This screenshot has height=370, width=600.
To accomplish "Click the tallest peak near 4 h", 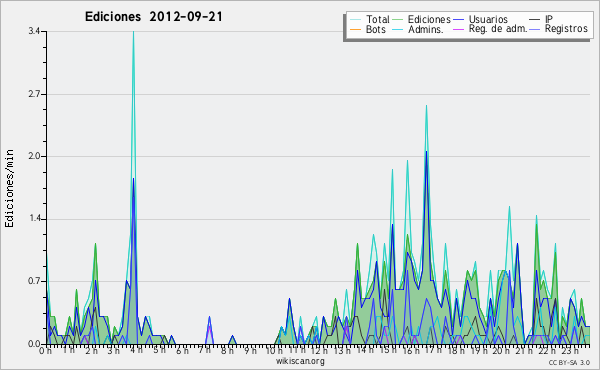I will pos(133,32).
